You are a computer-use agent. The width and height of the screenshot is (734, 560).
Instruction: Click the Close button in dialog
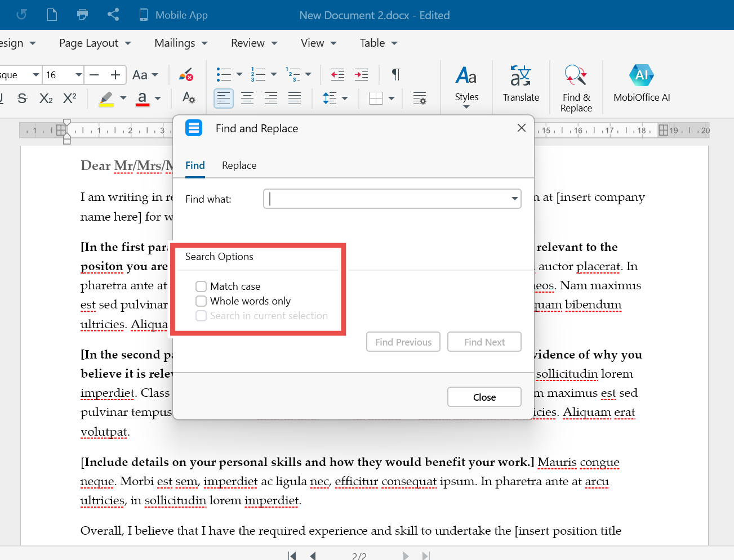pos(484,397)
